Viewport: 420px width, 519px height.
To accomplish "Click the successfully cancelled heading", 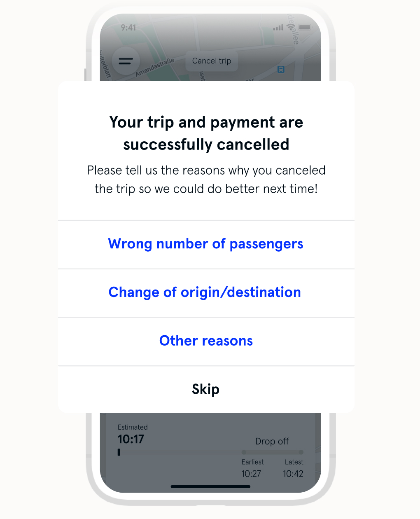I will [x=206, y=133].
